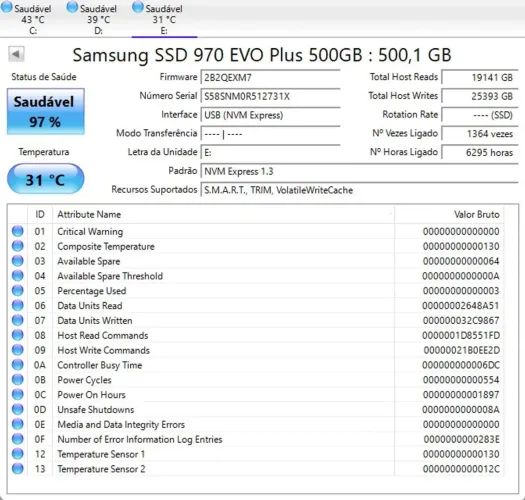Click status icon for Host Read Commands row
This screenshot has width=525, height=500.
(17, 335)
